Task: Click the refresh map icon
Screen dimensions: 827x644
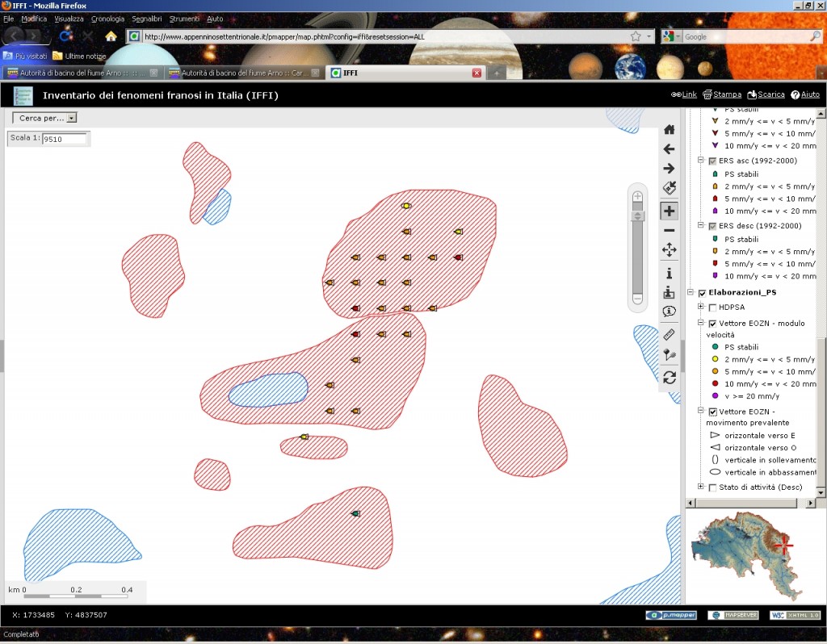Action: [669, 377]
